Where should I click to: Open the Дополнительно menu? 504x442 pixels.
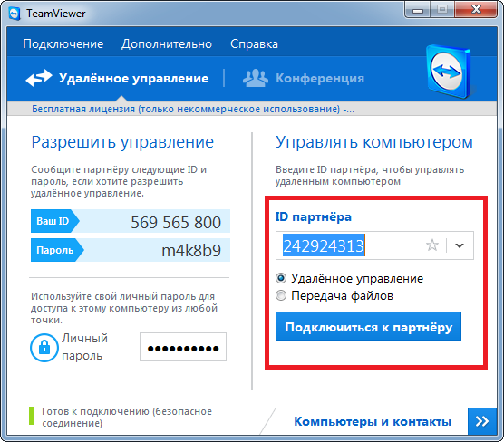click(x=167, y=44)
